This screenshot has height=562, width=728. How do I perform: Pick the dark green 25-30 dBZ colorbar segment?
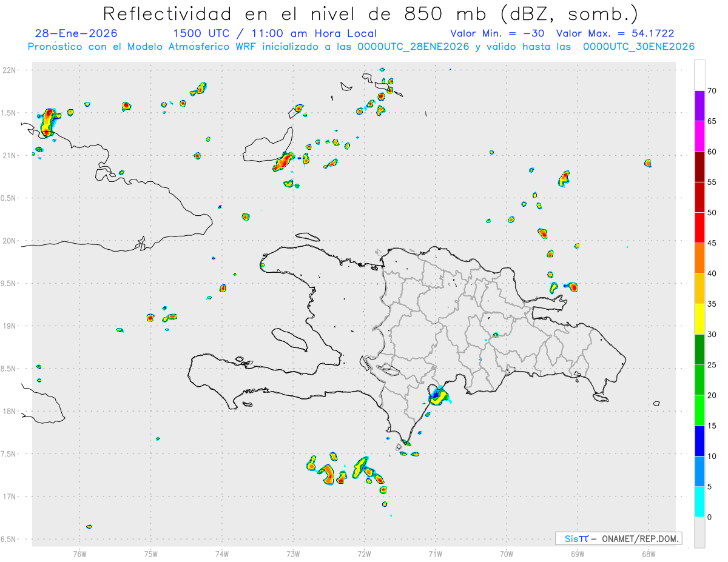(x=700, y=349)
